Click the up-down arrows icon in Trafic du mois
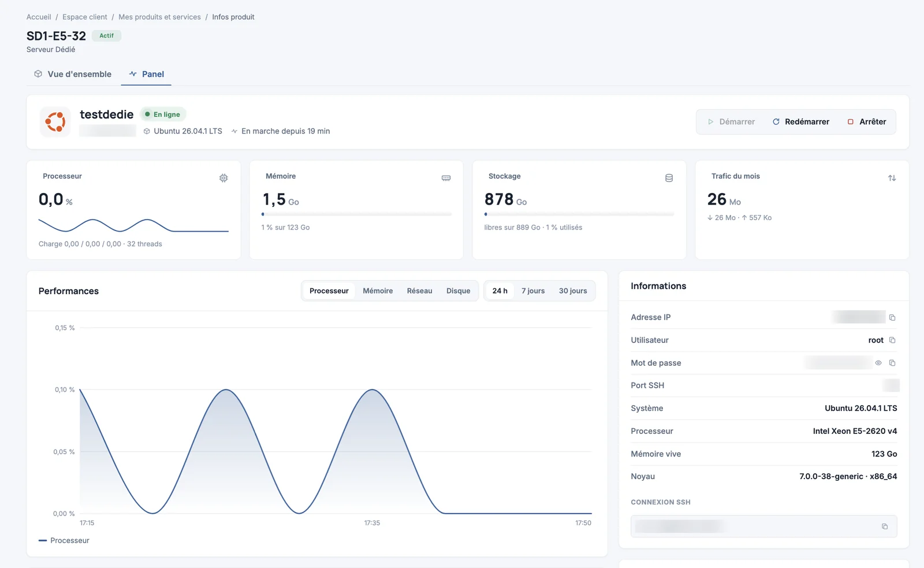The height and width of the screenshot is (568, 924). [x=892, y=178]
